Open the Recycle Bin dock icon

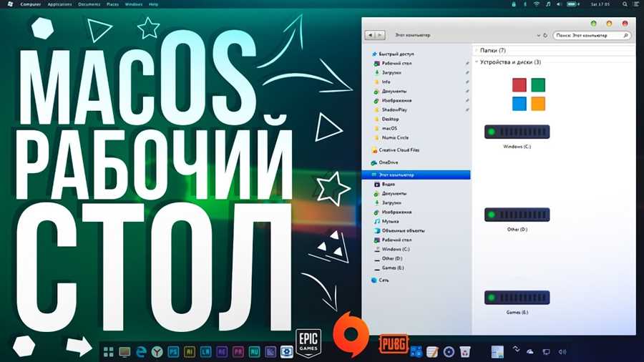pyautogui.click(x=465, y=352)
